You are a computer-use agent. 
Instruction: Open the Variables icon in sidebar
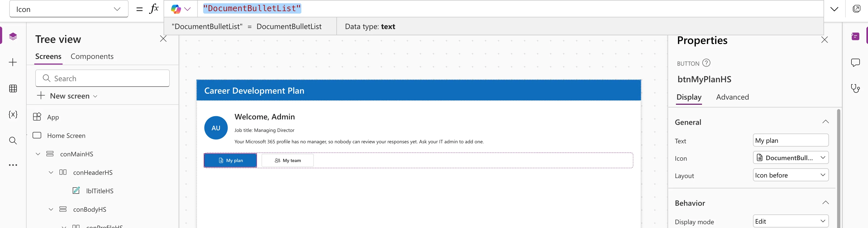tap(13, 114)
